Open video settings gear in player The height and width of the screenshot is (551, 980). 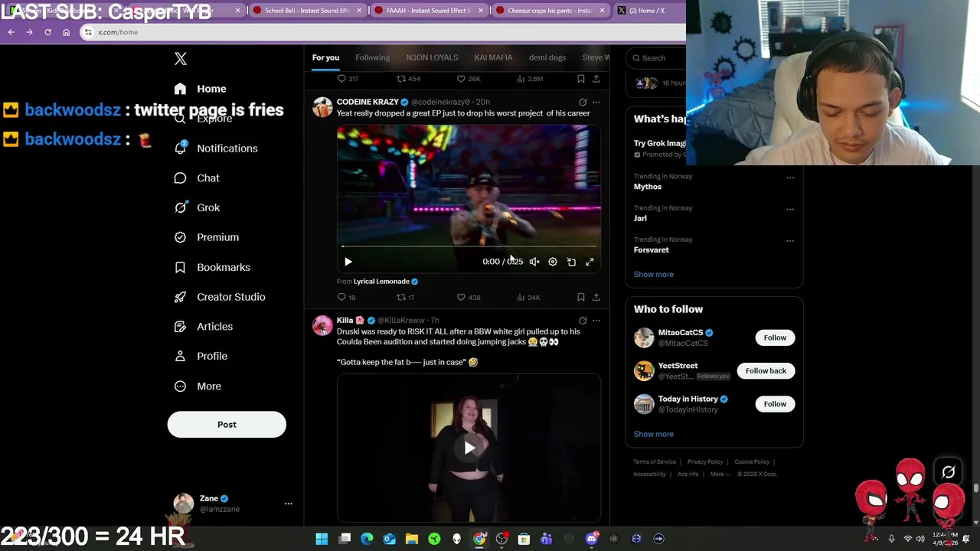(553, 262)
